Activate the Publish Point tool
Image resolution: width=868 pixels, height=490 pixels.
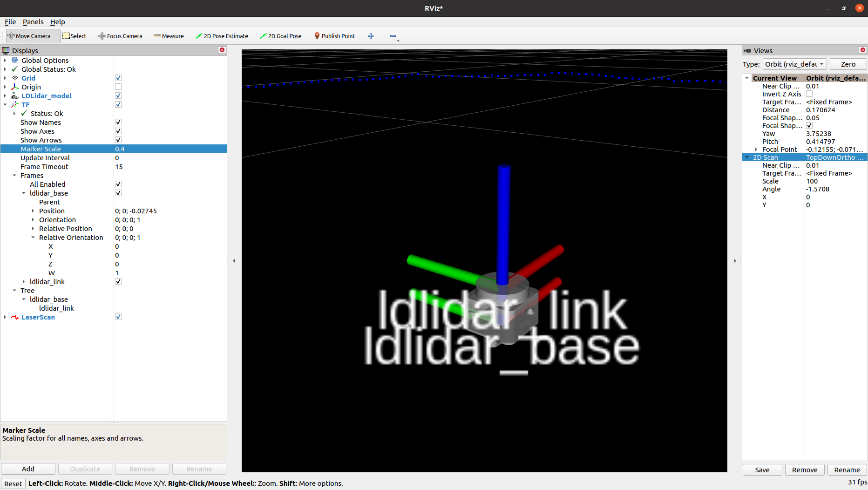[x=334, y=36]
